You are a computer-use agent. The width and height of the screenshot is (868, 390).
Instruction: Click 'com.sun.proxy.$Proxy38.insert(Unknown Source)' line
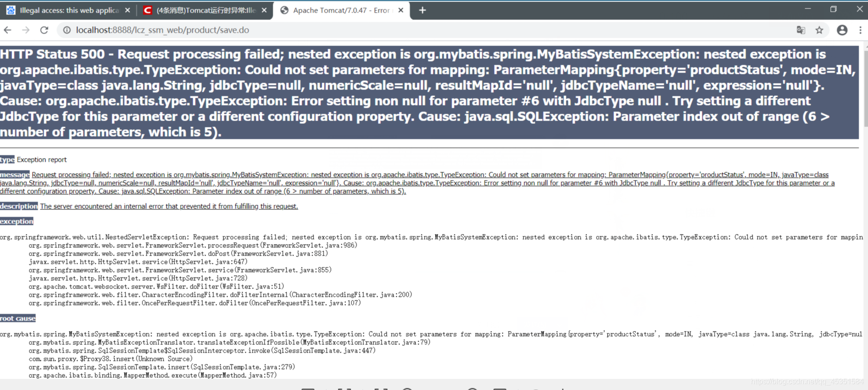111,359
